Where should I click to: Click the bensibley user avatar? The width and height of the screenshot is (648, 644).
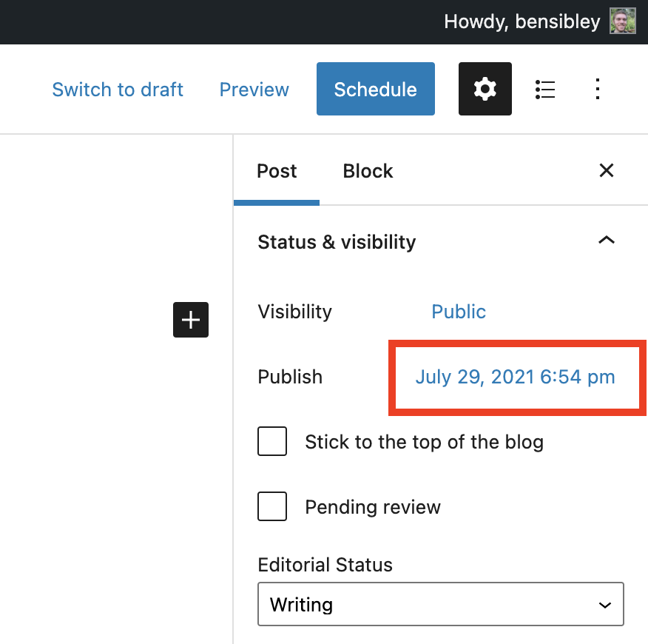pos(622,21)
